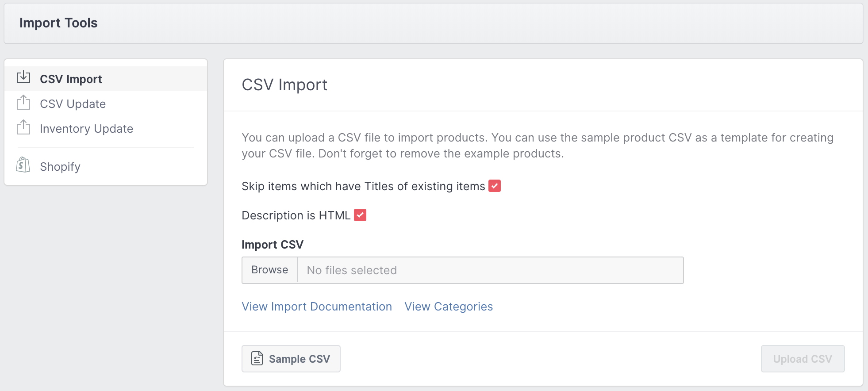Select the CSV Import sidebar label

tap(71, 79)
